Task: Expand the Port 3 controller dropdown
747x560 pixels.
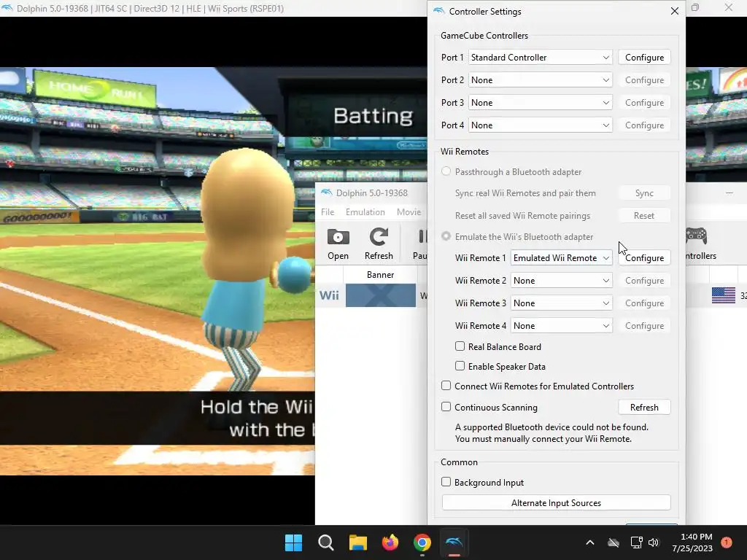Action: (541, 102)
